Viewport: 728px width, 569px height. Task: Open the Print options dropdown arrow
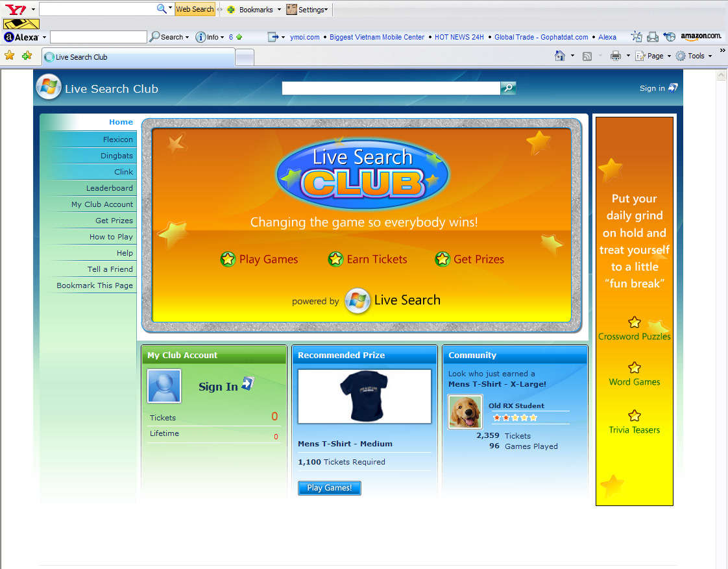click(x=628, y=56)
